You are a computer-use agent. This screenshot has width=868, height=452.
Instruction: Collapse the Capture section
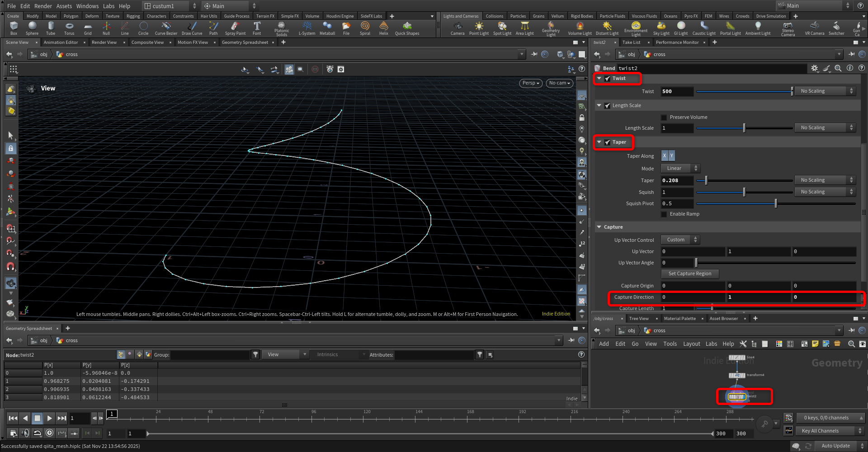click(x=599, y=227)
